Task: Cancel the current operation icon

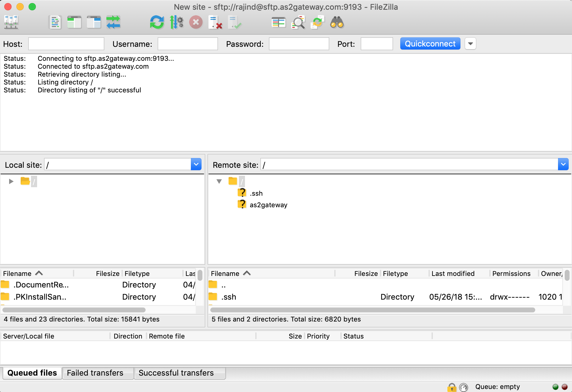Action: pyautogui.click(x=196, y=22)
